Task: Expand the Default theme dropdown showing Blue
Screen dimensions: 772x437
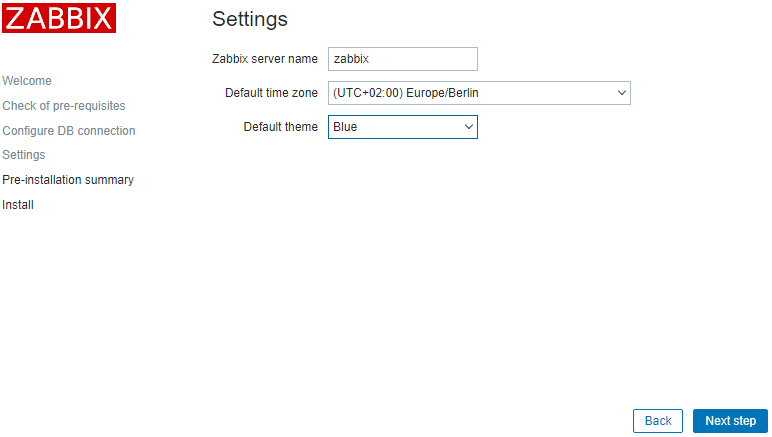Action: tap(402, 127)
